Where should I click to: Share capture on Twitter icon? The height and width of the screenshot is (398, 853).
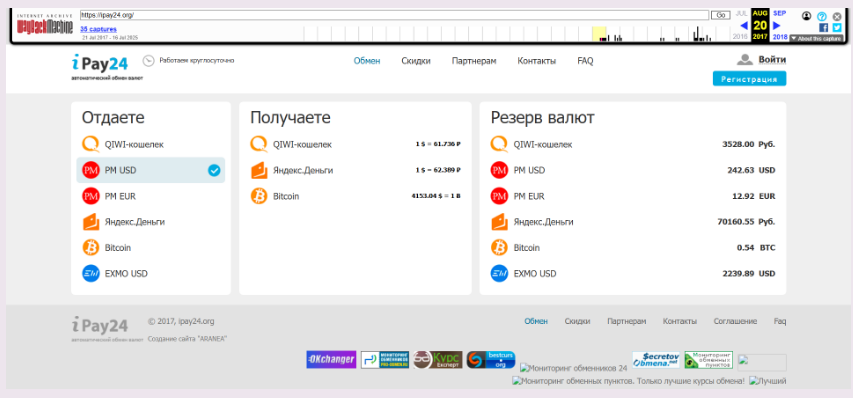pos(837,27)
